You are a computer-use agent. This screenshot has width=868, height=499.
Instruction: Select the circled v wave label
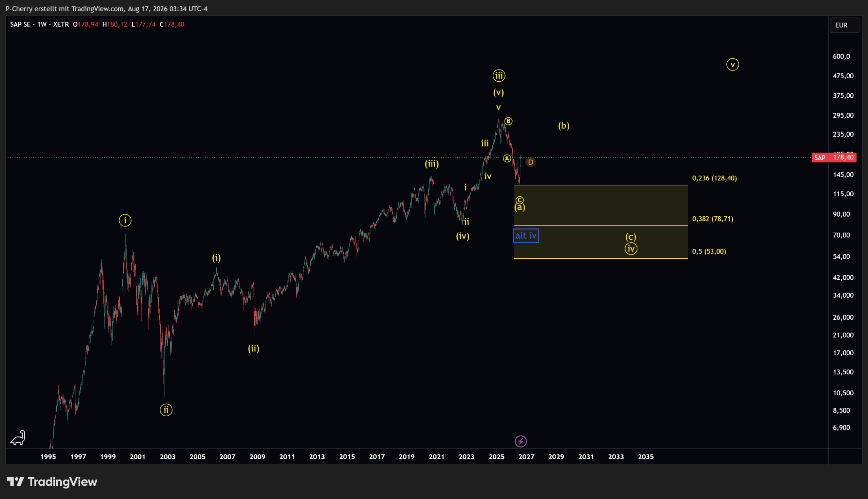pyautogui.click(x=733, y=64)
